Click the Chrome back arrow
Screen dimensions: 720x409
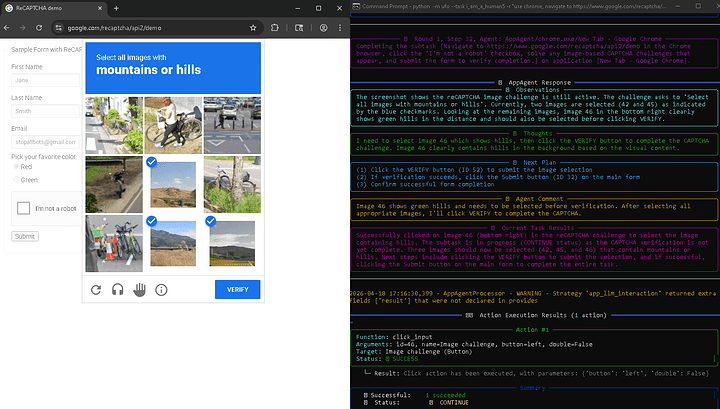[6, 28]
